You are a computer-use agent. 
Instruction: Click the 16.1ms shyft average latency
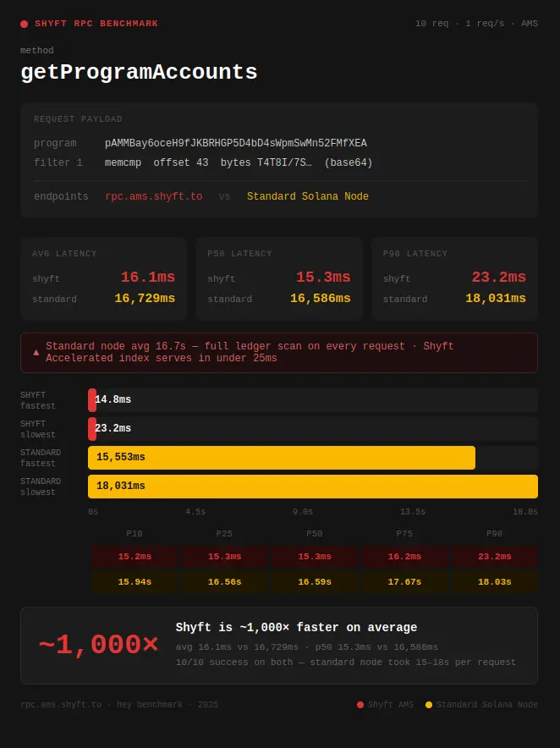(148, 277)
